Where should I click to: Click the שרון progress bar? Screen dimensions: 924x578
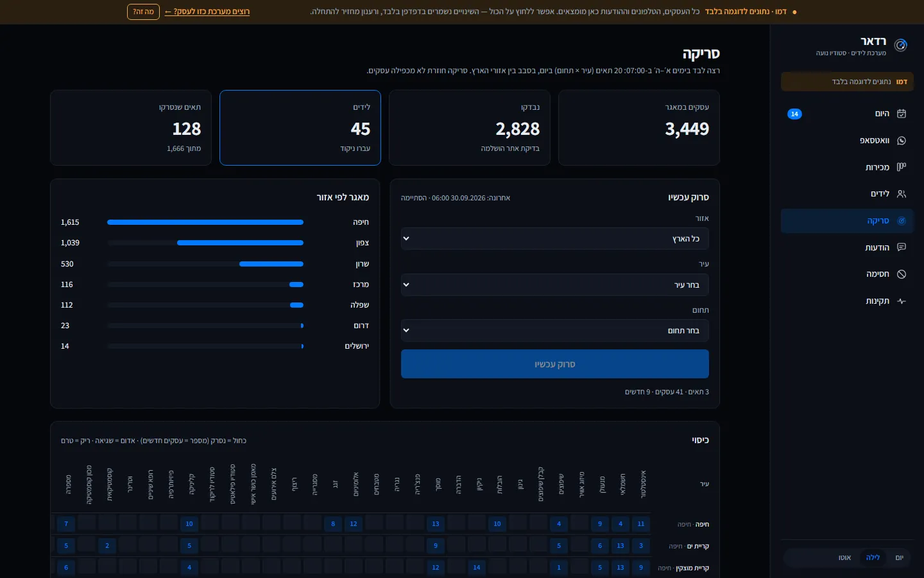205,264
